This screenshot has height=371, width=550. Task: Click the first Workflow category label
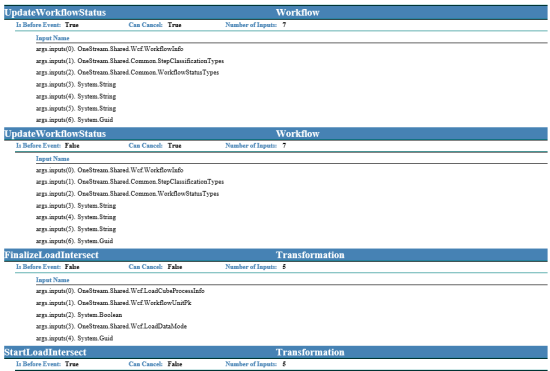[297, 13]
